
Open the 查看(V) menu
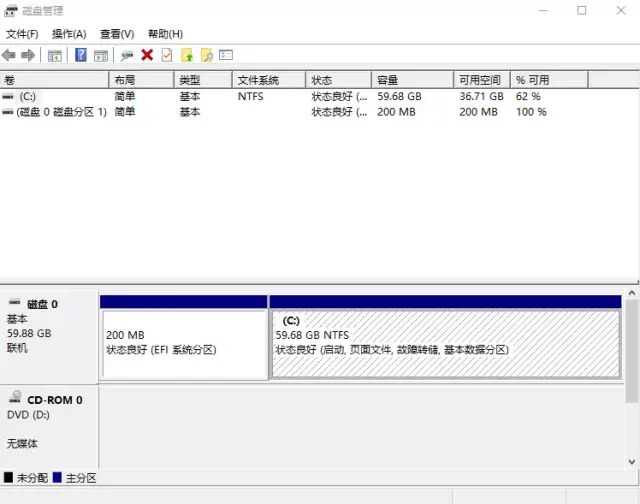pyautogui.click(x=117, y=34)
